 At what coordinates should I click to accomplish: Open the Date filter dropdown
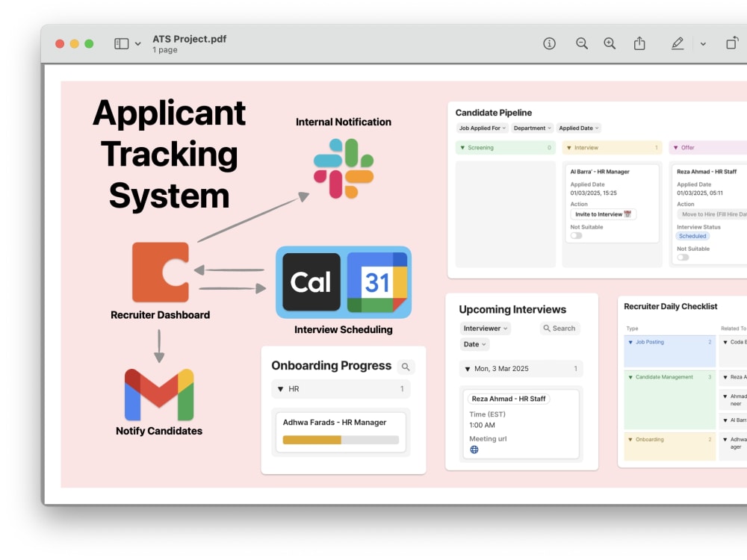coord(474,343)
